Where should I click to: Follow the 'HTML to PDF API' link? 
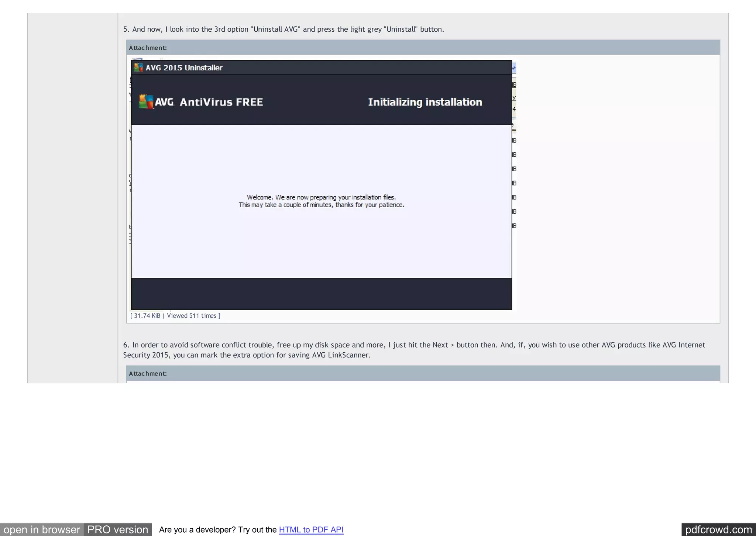[311, 530]
